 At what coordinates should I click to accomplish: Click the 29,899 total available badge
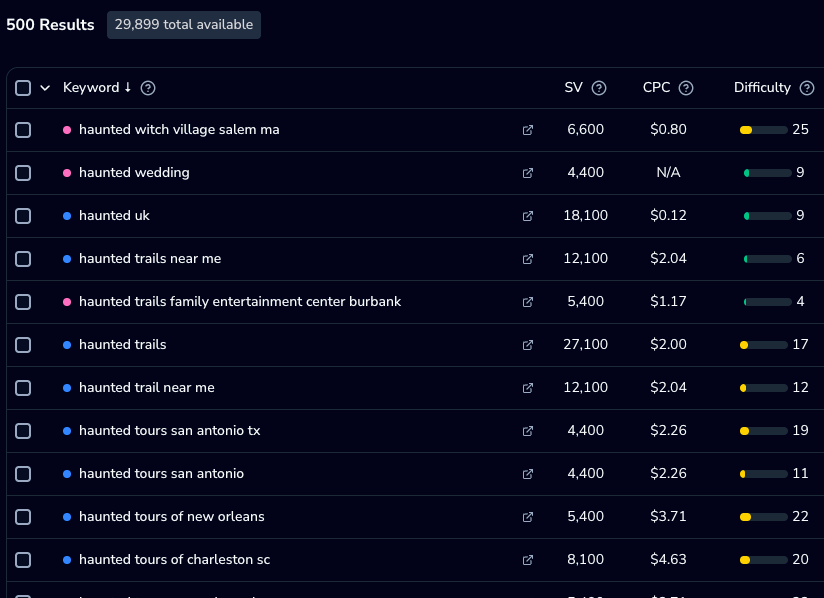pyautogui.click(x=184, y=25)
